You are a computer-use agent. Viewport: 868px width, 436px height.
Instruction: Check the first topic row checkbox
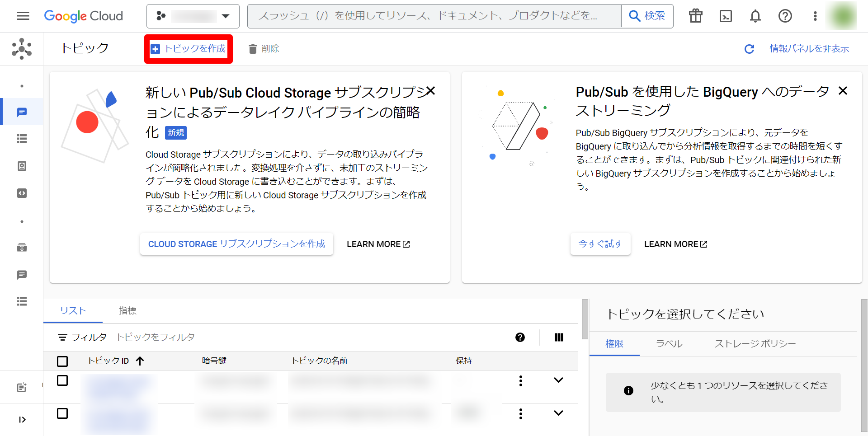point(62,380)
